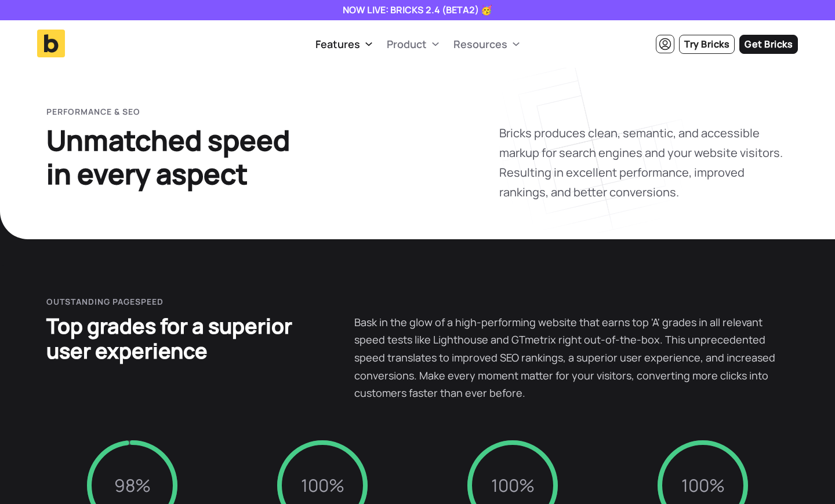Select the 'Unmatched speed in every aspect' heading
Image resolution: width=835 pixels, height=504 pixels.
coord(168,158)
